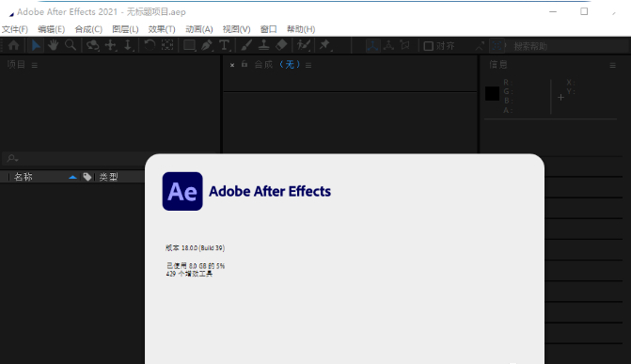The width and height of the screenshot is (631, 364).
Task: Open the 帮助(H) menu
Action: 301,29
